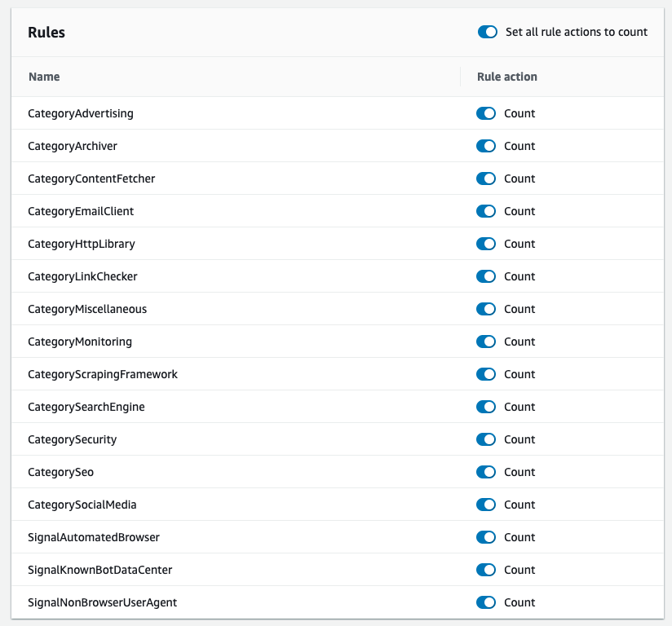Disable Count for CategorySocialMedia
Image resolution: width=672 pixels, height=626 pixels.
pos(486,505)
